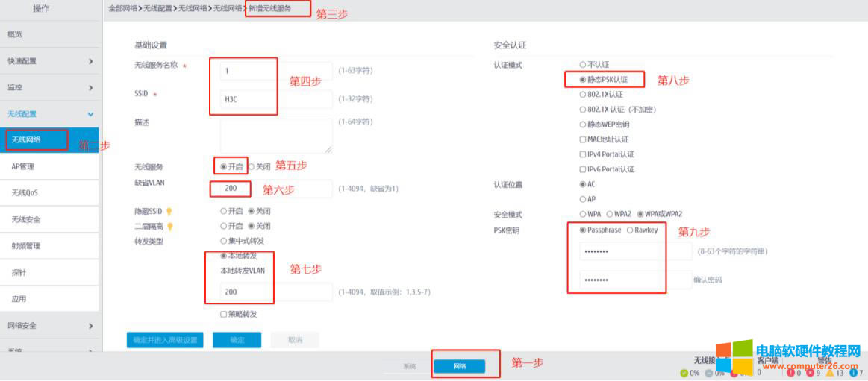
Task: Choose 本地转发 forwarding type
Action: (x=224, y=256)
